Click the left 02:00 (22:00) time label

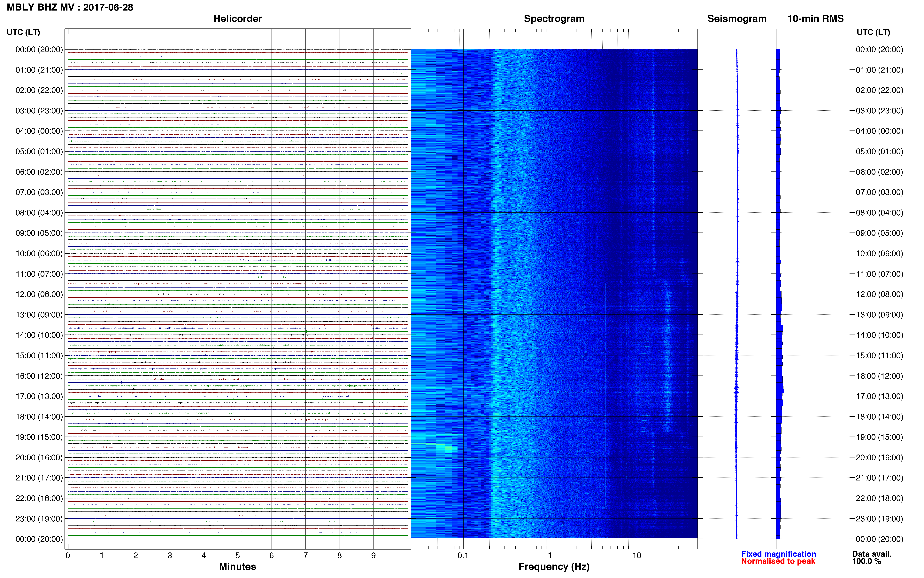(x=39, y=90)
